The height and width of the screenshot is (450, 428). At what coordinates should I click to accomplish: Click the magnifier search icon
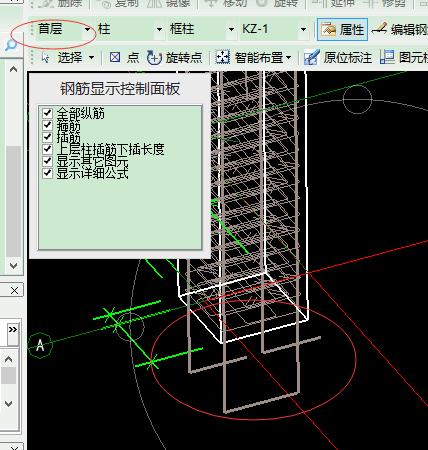click(11, 44)
